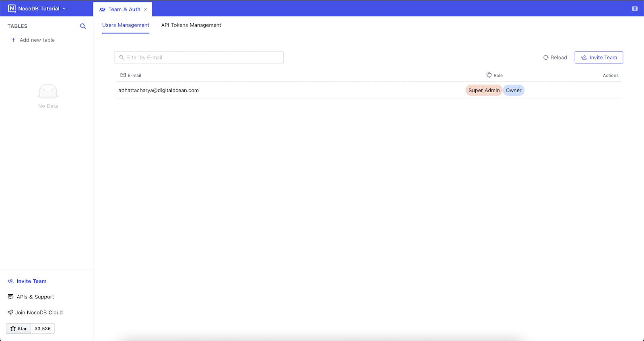The height and width of the screenshot is (341, 644).
Task: Open API Tokens Management tab
Action: (191, 25)
